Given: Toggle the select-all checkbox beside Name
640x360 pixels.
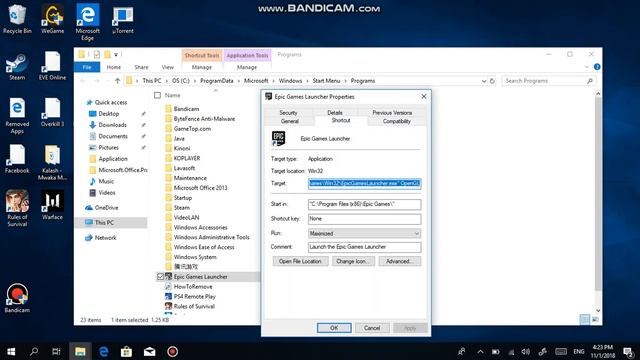Looking at the screenshot, I should pos(158,95).
